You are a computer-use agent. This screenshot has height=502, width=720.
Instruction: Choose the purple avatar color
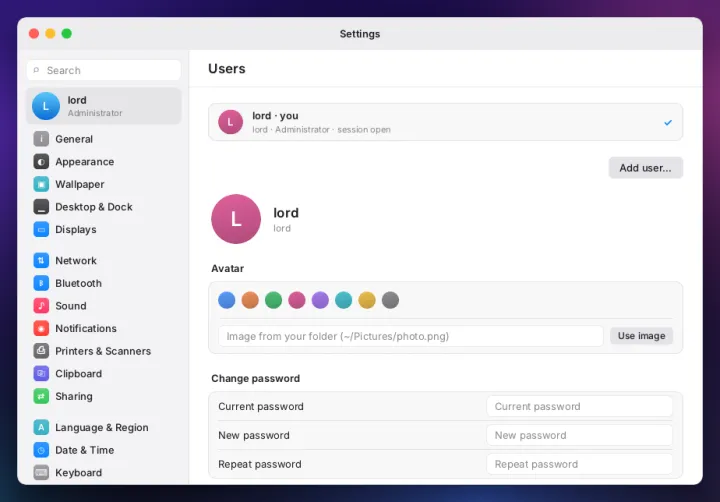tap(320, 300)
